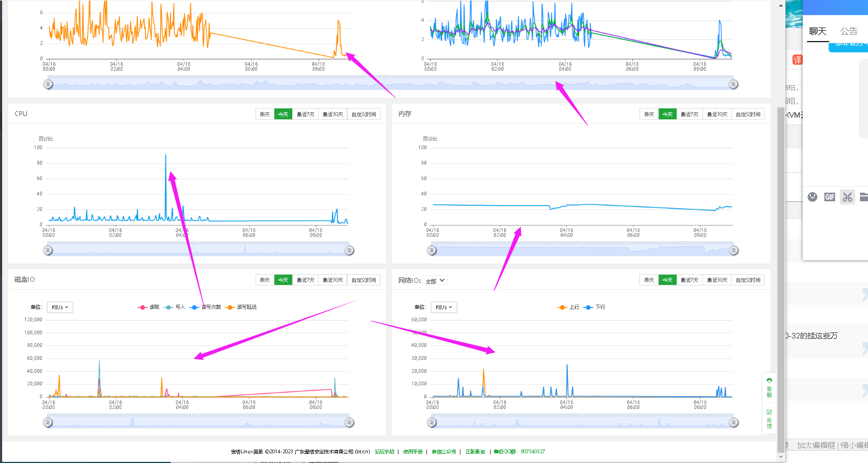
Task: Click the top load chart right range handle
Action: (733, 84)
